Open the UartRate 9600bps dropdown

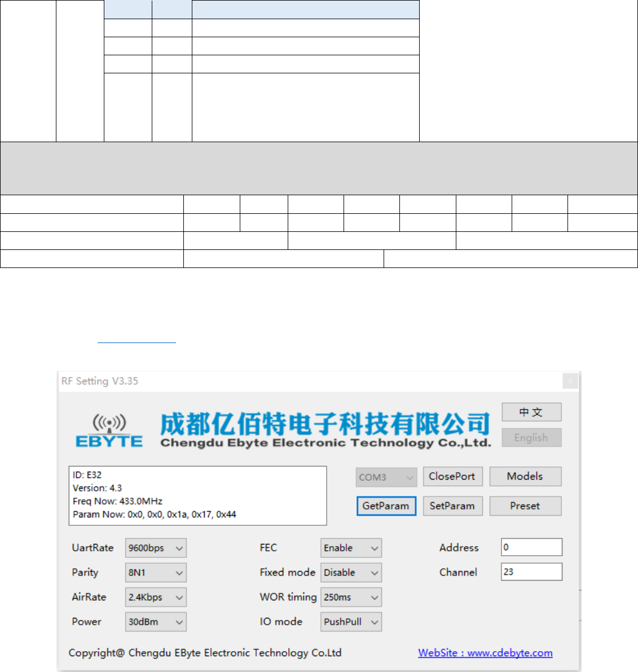point(156,548)
